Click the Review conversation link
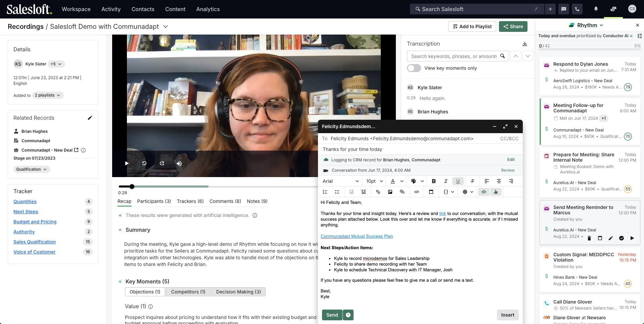 tap(508, 170)
